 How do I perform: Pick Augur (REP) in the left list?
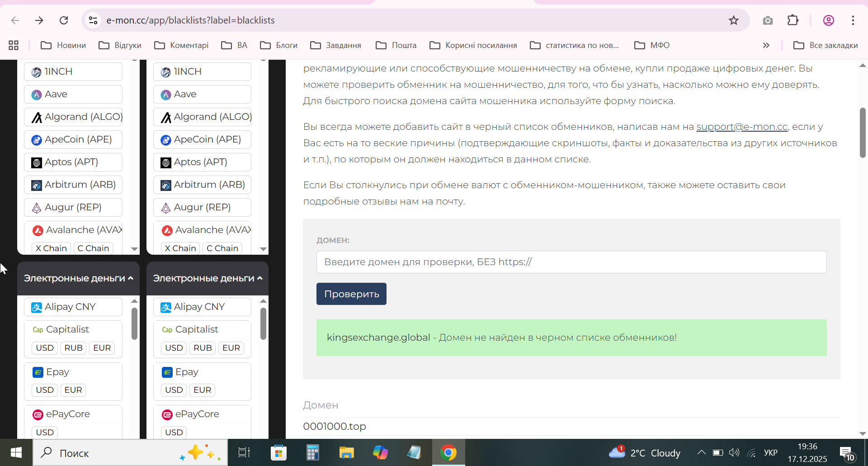tap(73, 207)
